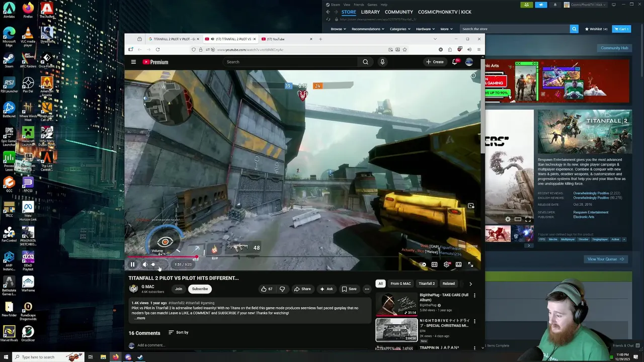Focus the YouTube search box
The width and height of the screenshot is (644, 362).
point(290,62)
